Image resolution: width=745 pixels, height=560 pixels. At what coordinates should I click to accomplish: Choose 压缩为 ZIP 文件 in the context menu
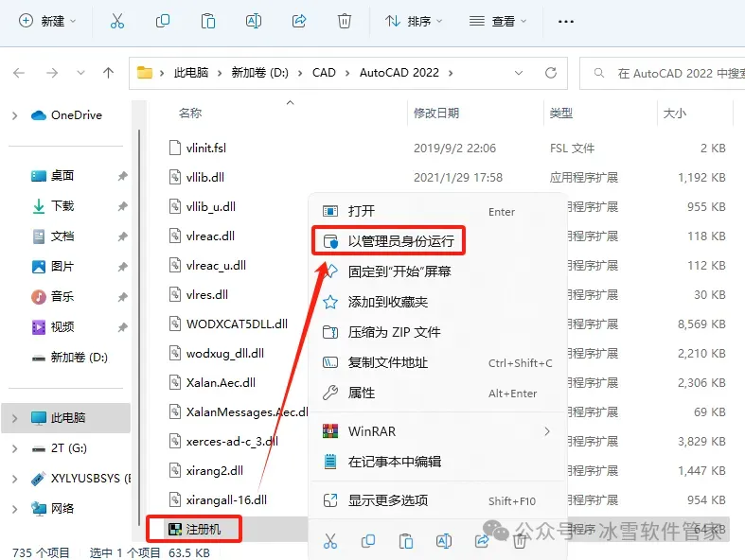pos(437,332)
